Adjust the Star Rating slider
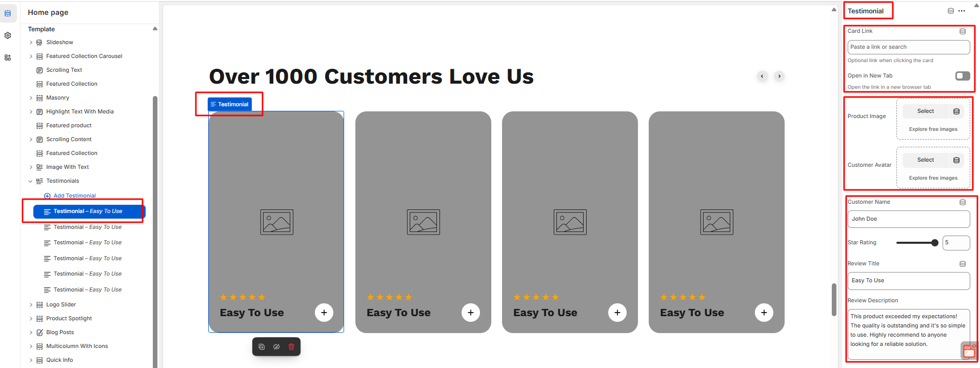Screen dimensions: 980x368 pyautogui.click(x=934, y=243)
